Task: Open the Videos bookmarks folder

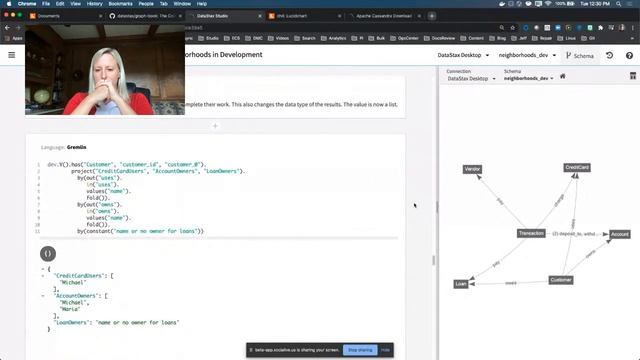Action: click(x=278, y=38)
